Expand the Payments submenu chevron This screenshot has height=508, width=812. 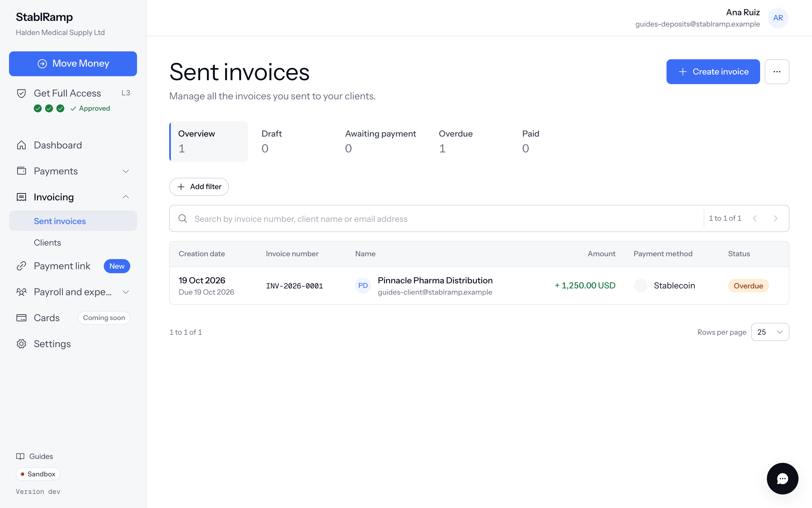point(126,171)
